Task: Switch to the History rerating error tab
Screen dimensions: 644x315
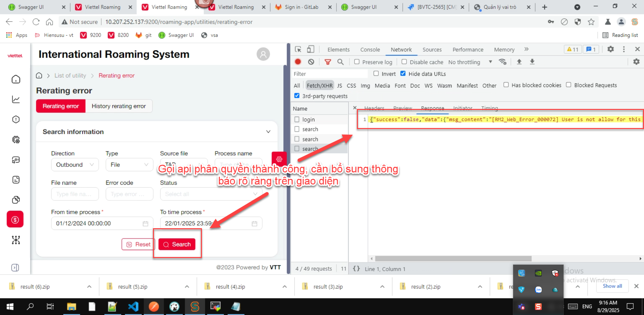Action: click(119, 106)
